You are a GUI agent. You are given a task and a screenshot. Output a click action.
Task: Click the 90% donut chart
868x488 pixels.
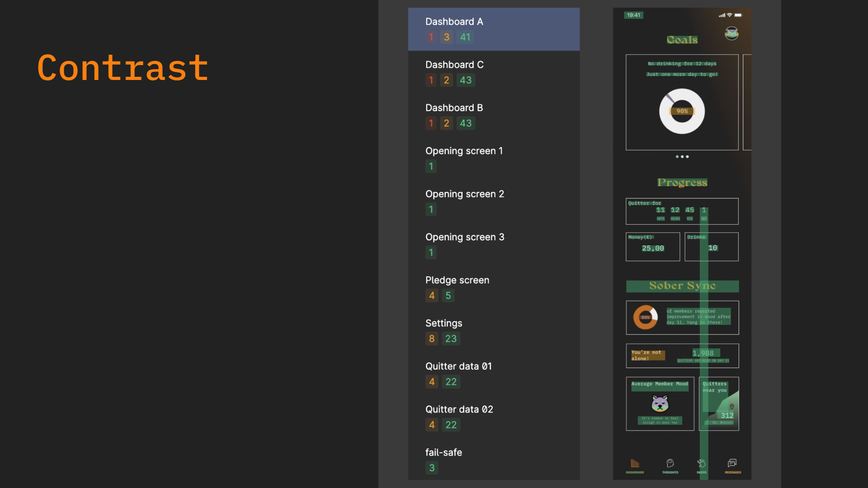(682, 111)
